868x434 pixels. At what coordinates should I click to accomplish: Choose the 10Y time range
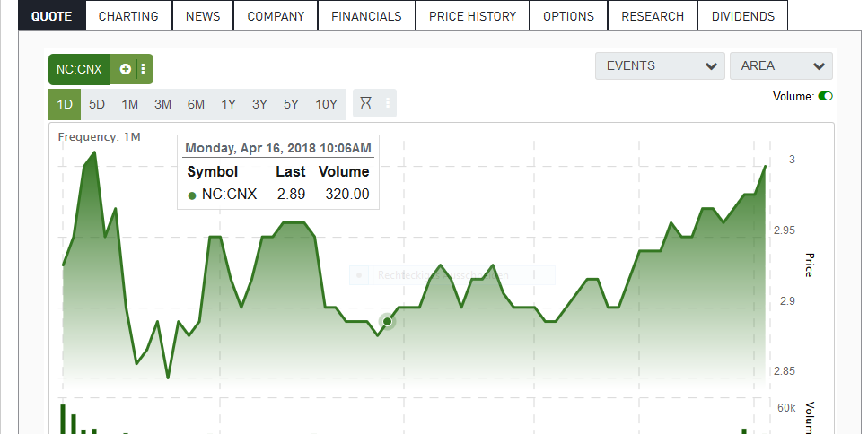[x=326, y=104]
